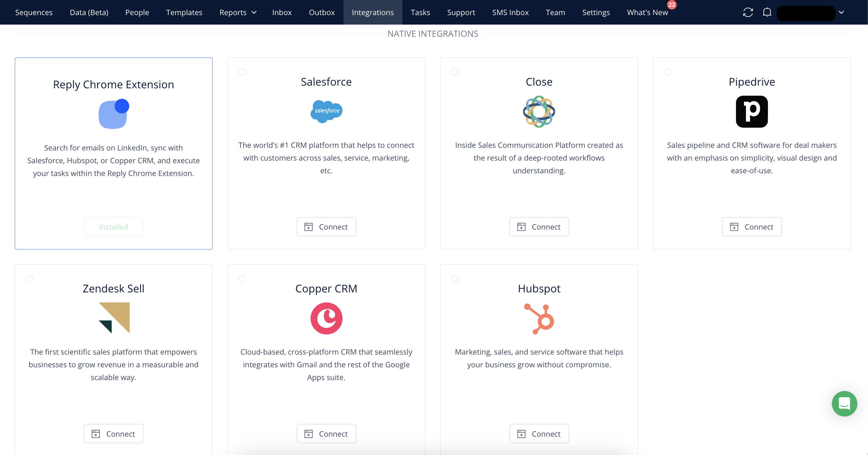Open the Outbox tab
The width and height of the screenshot is (868, 455).
[x=322, y=12]
